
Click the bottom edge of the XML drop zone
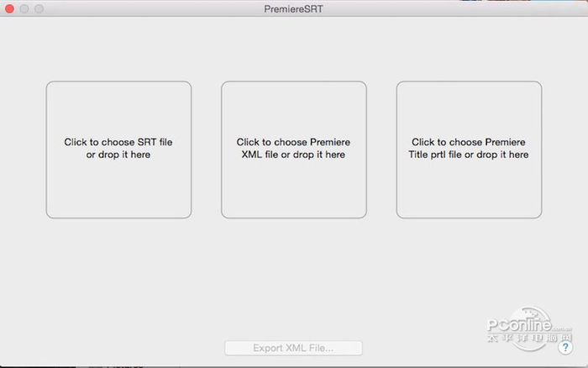click(293, 218)
